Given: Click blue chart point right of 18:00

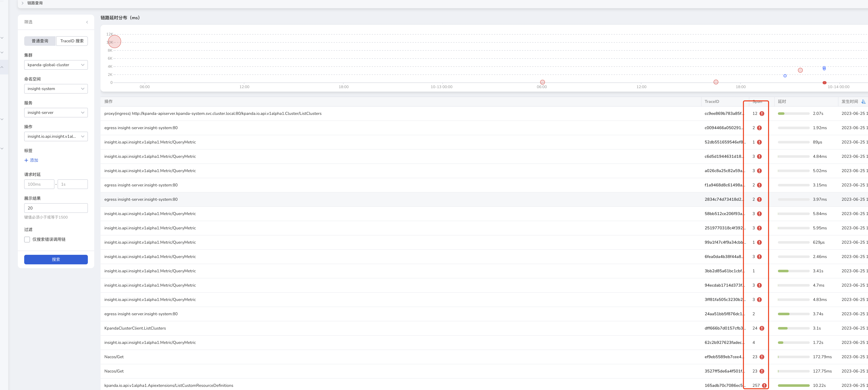Looking at the screenshot, I should click(785, 76).
